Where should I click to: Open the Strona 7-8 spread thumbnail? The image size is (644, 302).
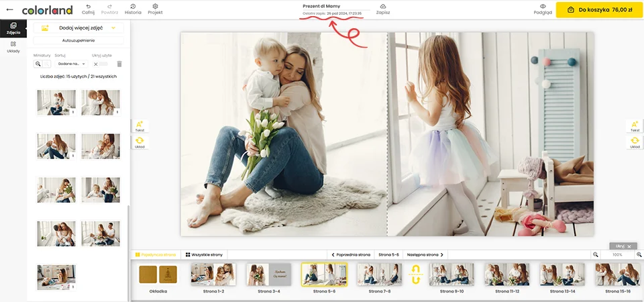coord(380,274)
